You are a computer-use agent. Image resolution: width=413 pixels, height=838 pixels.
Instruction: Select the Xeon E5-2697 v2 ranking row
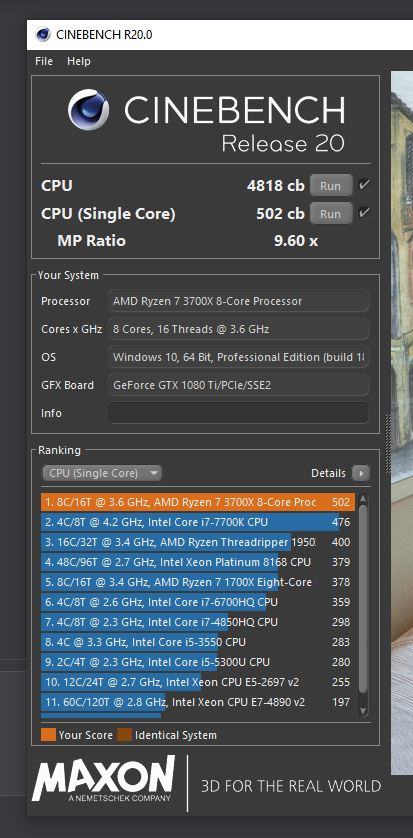196,682
